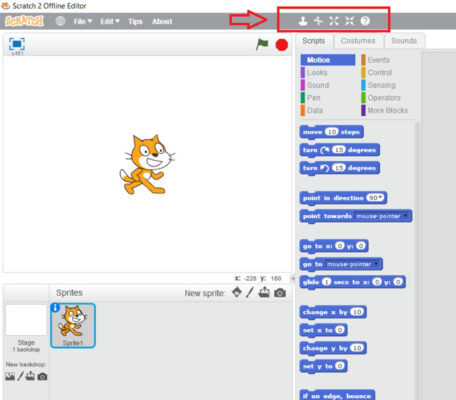Click turn clockwise 15 degrees block
The image size is (456, 400).
pyautogui.click(x=339, y=150)
